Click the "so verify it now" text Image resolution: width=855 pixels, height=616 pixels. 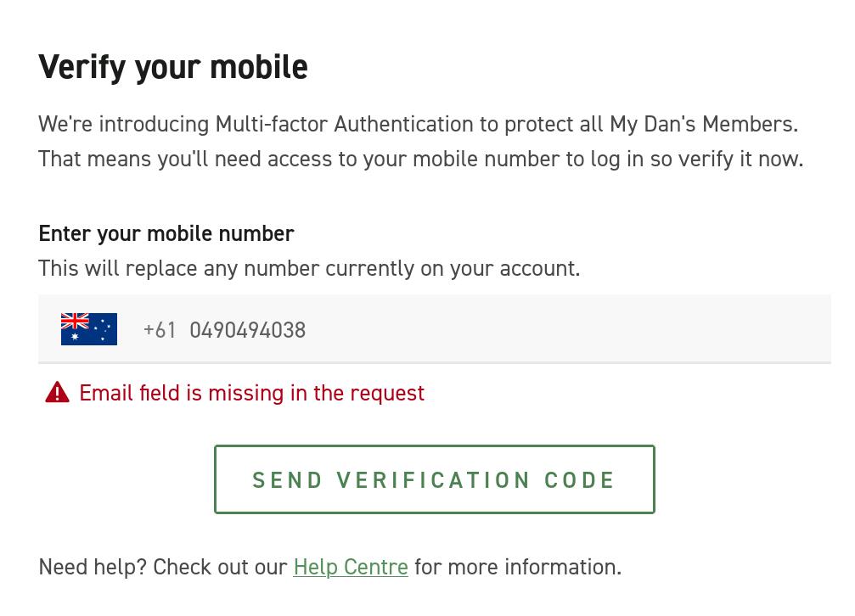pyautogui.click(x=726, y=159)
